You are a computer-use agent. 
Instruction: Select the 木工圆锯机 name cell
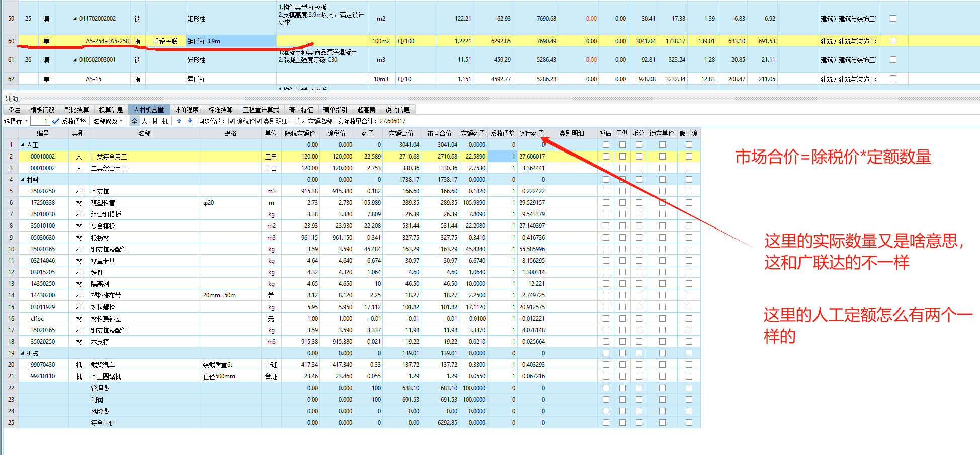click(145, 376)
